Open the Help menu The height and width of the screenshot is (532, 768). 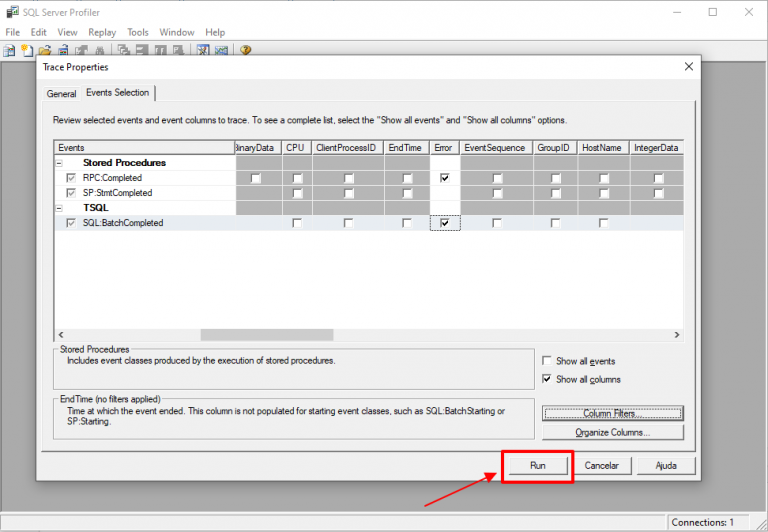215,32
